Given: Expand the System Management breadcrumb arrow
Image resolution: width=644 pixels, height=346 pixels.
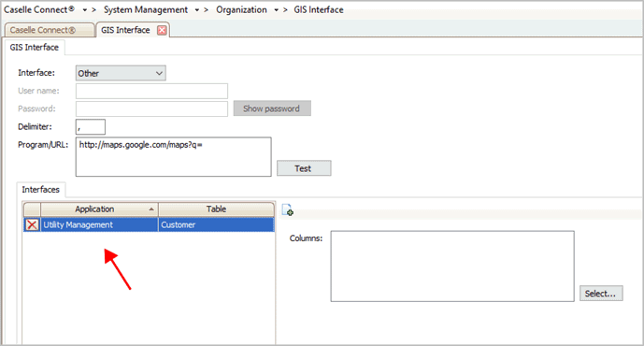Looking at the screenshot, I should pos(196,10).
